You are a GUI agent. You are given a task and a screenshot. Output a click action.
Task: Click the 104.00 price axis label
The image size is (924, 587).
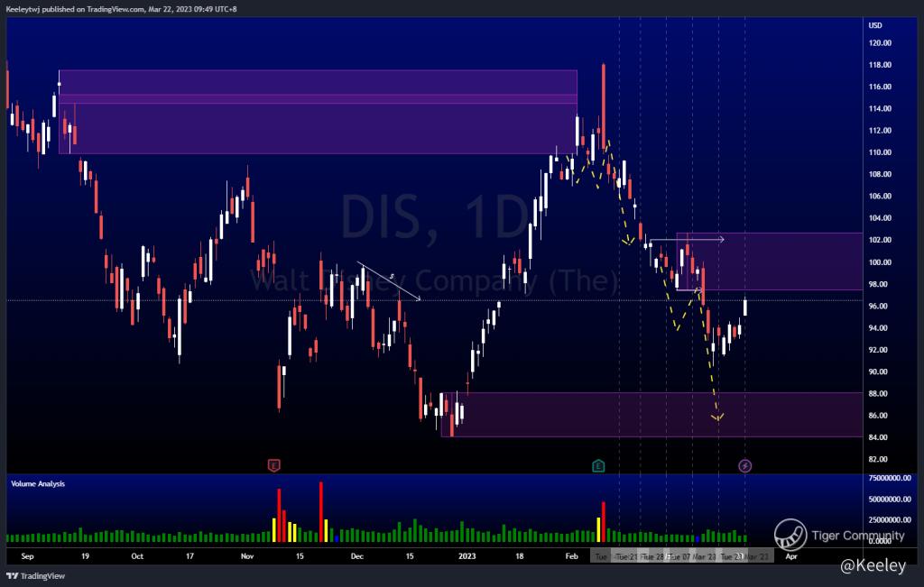coord(880,218)
